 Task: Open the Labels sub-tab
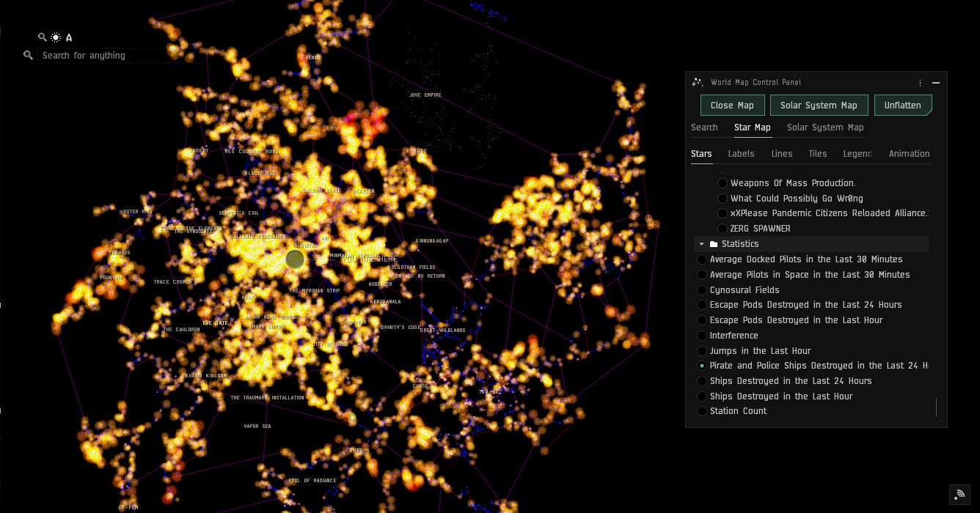(741, 154)
